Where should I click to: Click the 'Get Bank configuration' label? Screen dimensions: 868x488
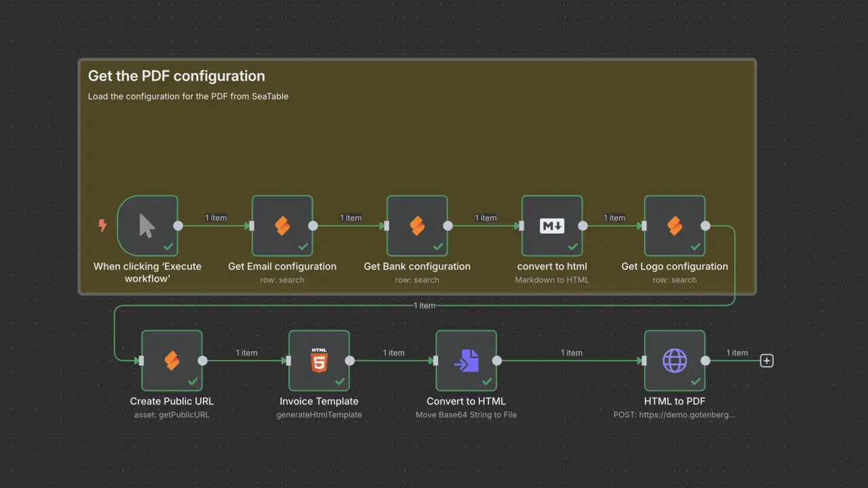coord(417,266)
